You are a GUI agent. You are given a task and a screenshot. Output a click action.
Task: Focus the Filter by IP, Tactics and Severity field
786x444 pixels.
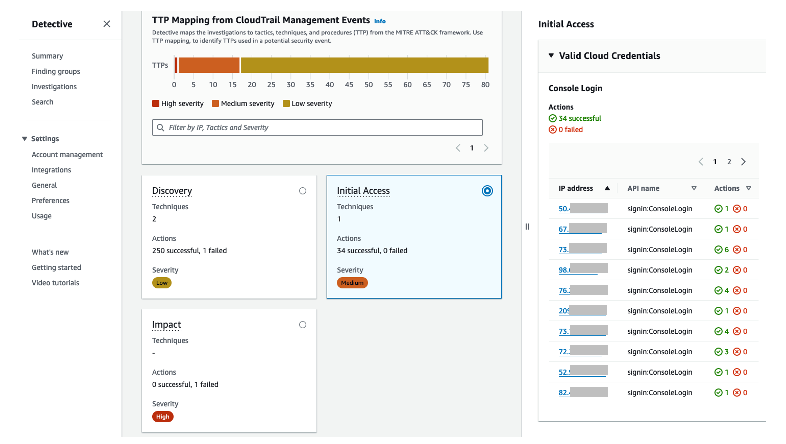(317, 127)
